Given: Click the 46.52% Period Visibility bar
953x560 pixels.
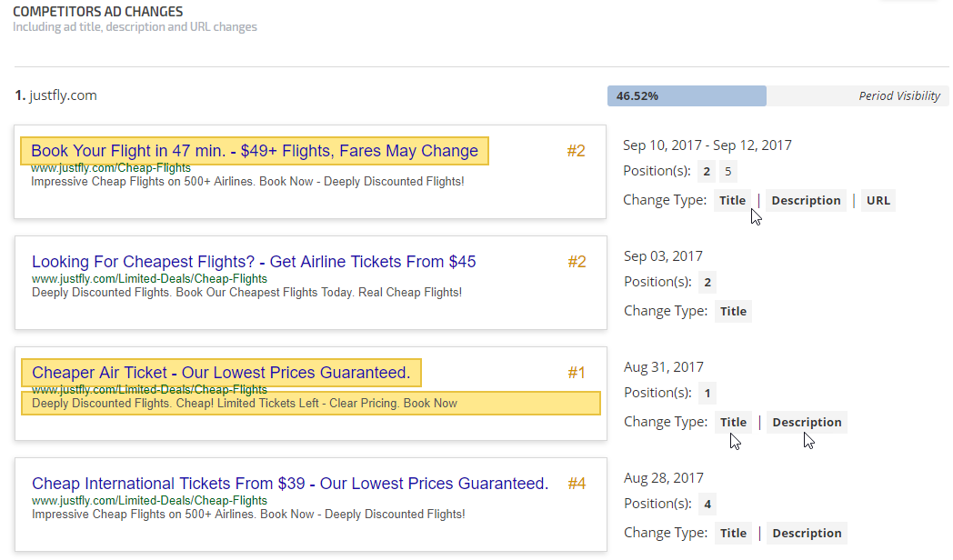Looking at the screenshot, I should (x=687, y=95).
